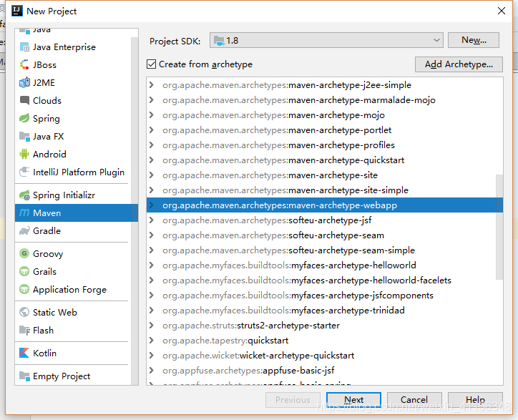Click the Clouds icon
The width and height of the screenshot is (518, 420).
click(24, 100)
